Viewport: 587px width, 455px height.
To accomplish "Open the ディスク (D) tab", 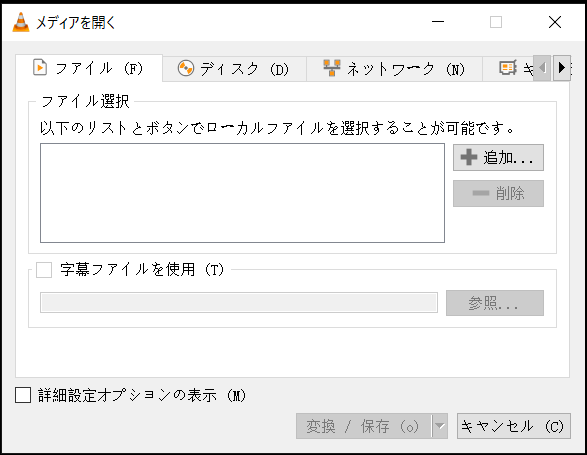I will tap(234, 69).
